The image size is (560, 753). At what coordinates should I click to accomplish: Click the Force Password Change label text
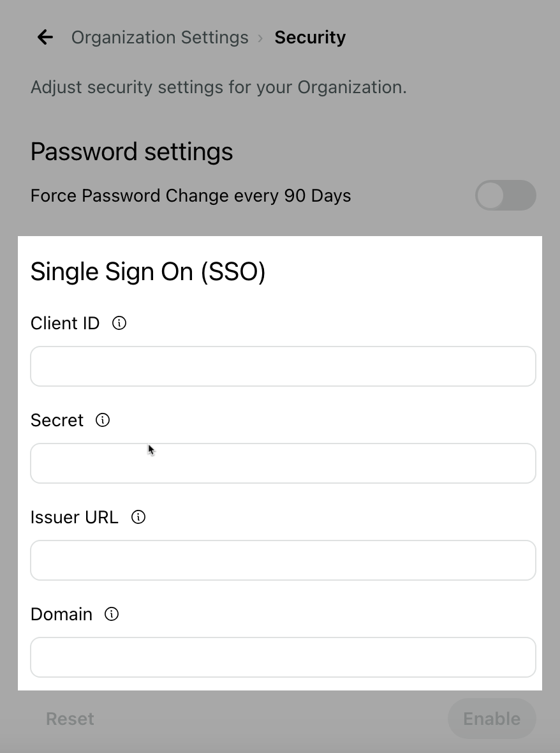pyautogui.click(x=191, y=196)
